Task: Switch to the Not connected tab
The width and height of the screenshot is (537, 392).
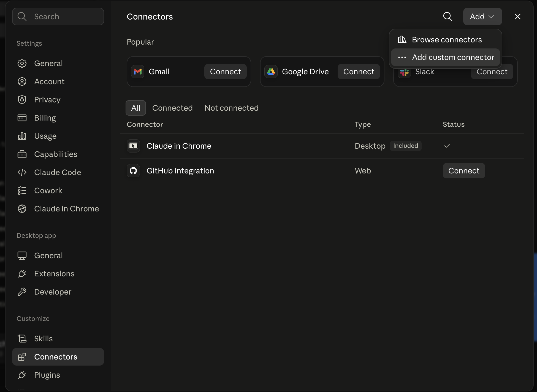Action: (x=231, y=108)
